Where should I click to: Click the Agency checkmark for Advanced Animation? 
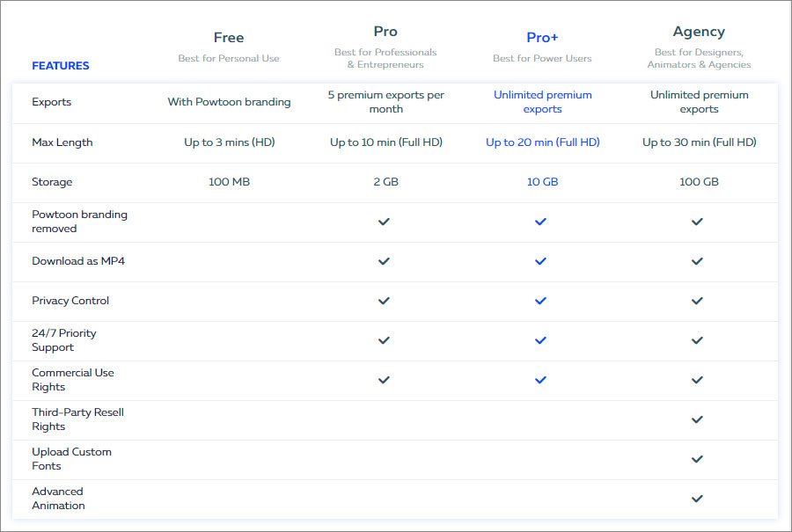[x=697, y=499]
